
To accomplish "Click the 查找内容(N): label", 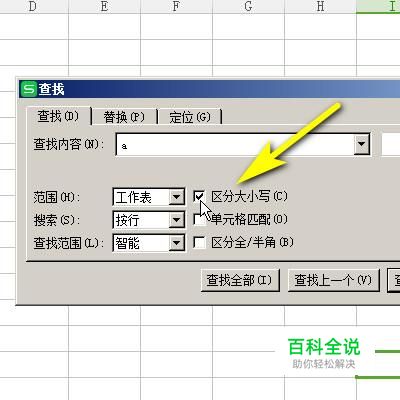I will 69,144.
